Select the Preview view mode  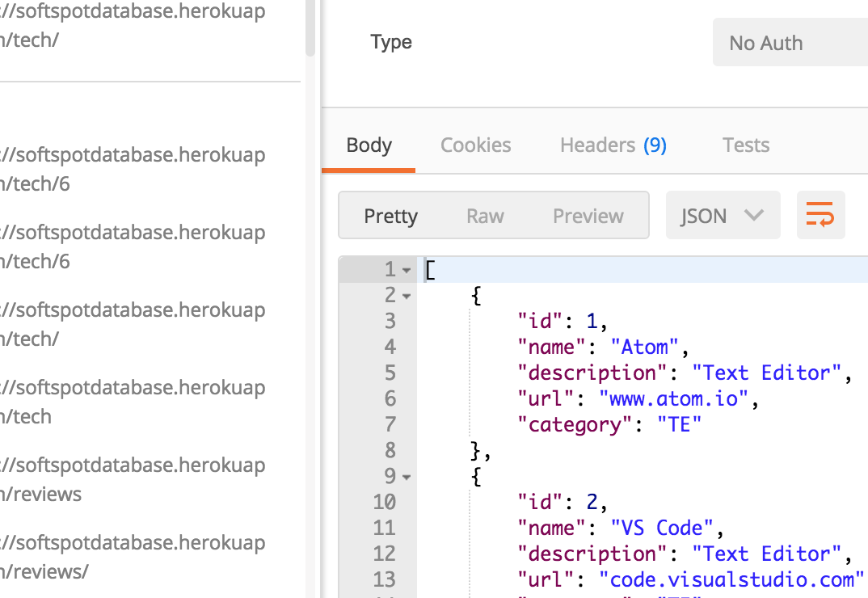point(588,216)
